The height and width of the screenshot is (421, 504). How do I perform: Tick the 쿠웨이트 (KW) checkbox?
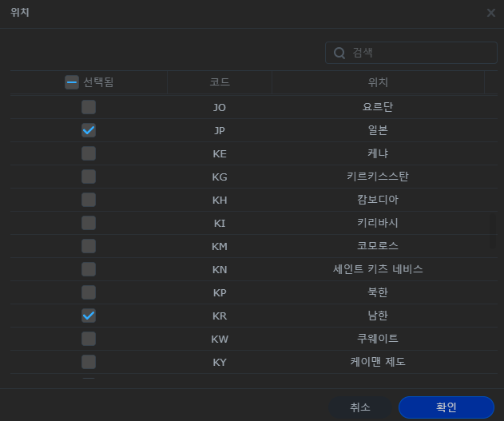click(89, 339)
